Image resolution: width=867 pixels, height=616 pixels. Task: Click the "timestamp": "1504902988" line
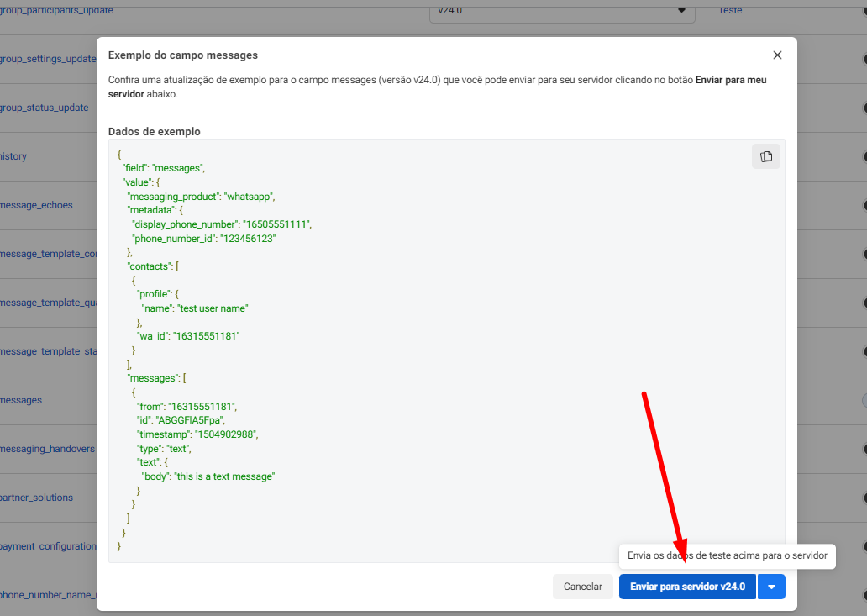pyautogui.click(x=197, y=434)
